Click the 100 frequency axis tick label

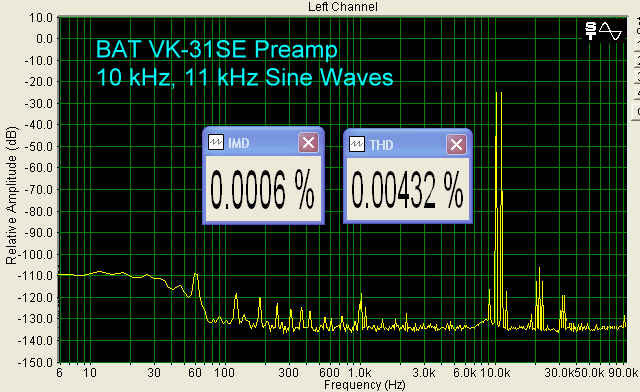click(224, 373)
